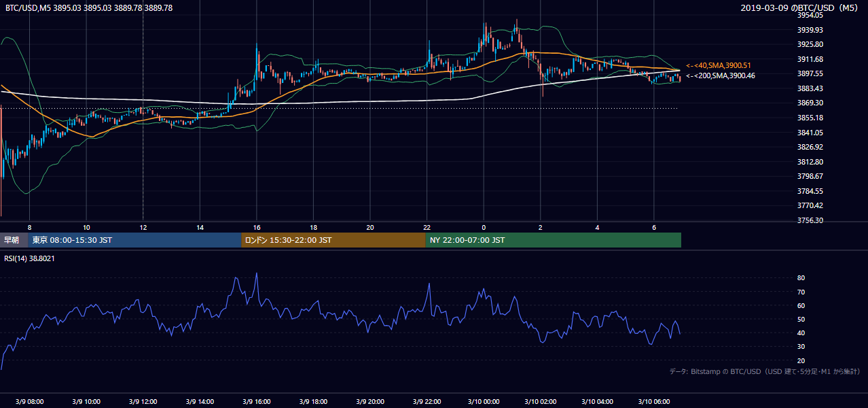Viewport: 868px width, 408px height.
Task: Click the '3/9 22:00' date label
Action: pos(427,402)
